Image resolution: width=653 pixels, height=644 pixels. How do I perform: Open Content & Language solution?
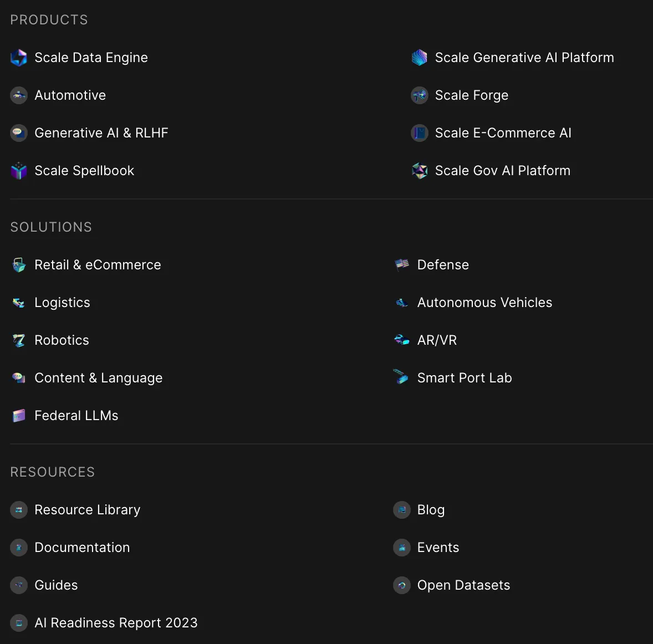tap(98, 378)
